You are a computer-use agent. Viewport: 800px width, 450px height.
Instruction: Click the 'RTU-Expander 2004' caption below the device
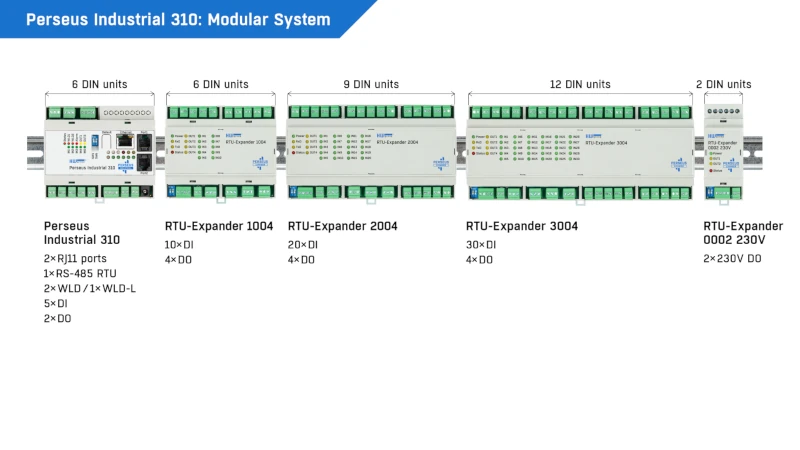[x=342, y=226]
